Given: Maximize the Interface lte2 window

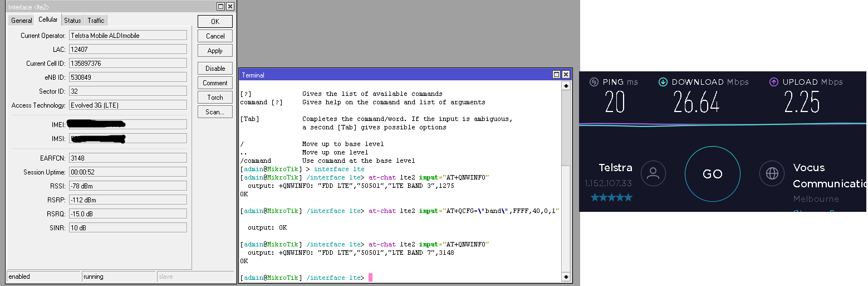Looking at the screenshot, I should (x=221, y=7).
